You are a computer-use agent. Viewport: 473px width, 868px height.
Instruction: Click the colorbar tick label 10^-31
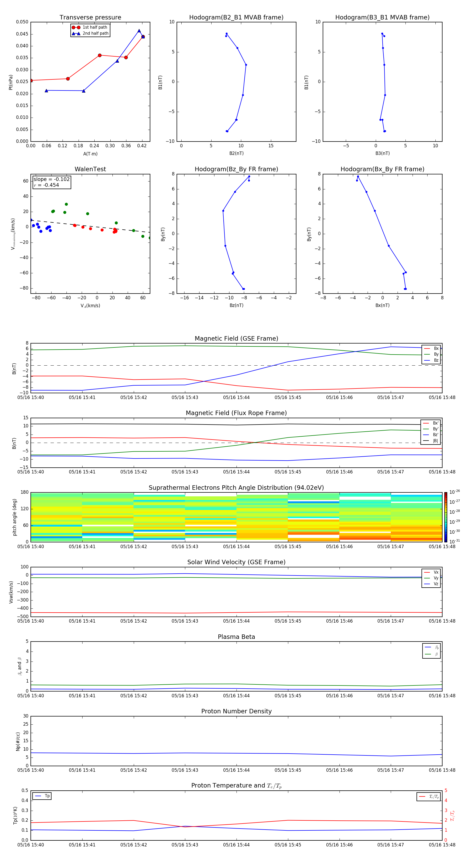(x=455, y=542)
